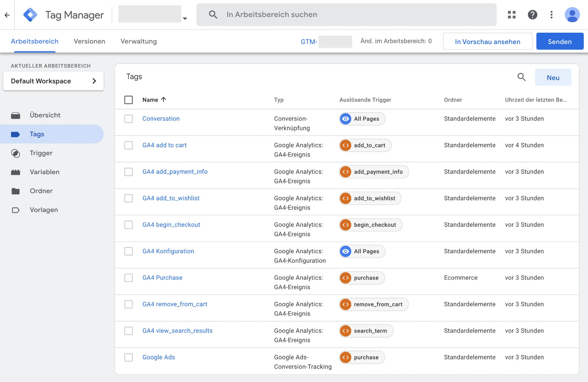Click the Variablen brick icon

16,172
